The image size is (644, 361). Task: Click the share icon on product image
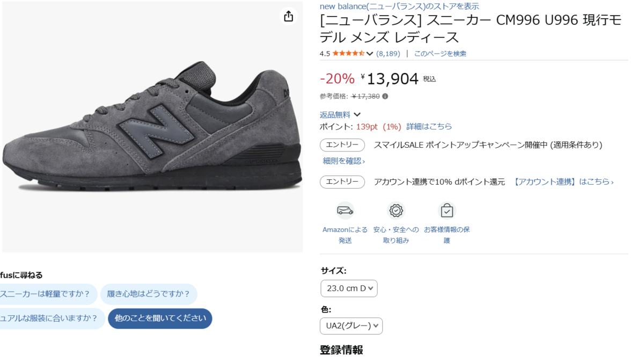pyautogui.click(x=289, y=16)
